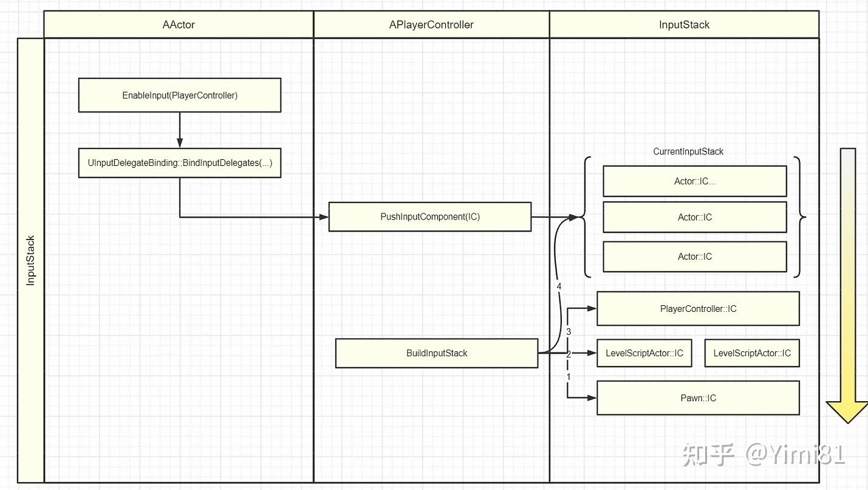Image resolution: width=868 pixels, height=490 pixels.
Task: Click the vertical InputStack row lane label
Action: tap(31, 260)
